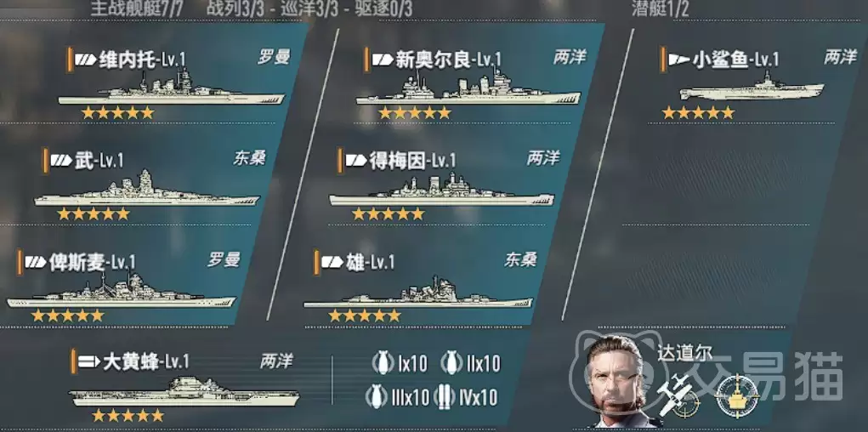Click the 武 battleship silhouette
This screenshot has width=868, height=432.
(147, 189)
